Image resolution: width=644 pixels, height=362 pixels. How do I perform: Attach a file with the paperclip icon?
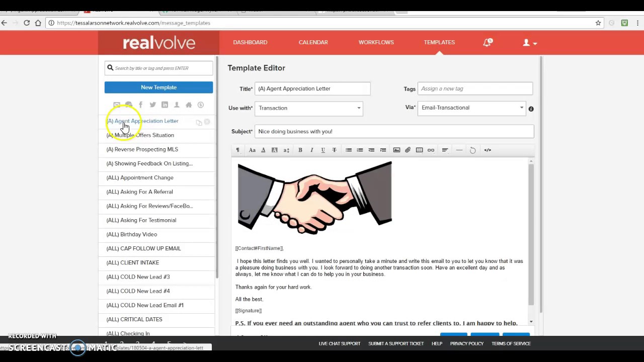click(x=408, y=150)
